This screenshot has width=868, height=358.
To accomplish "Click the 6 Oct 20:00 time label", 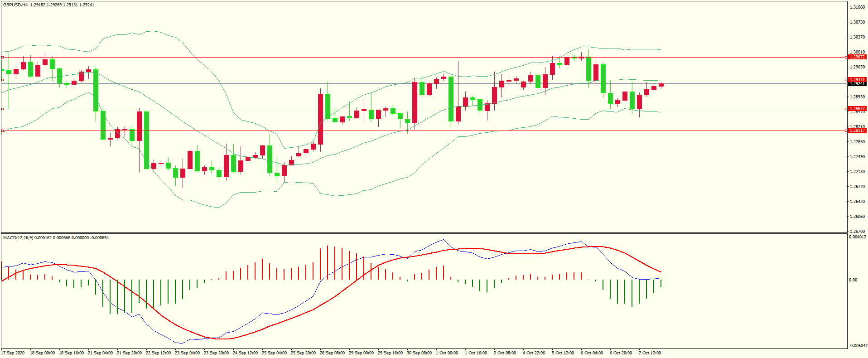I will point(621,353).
